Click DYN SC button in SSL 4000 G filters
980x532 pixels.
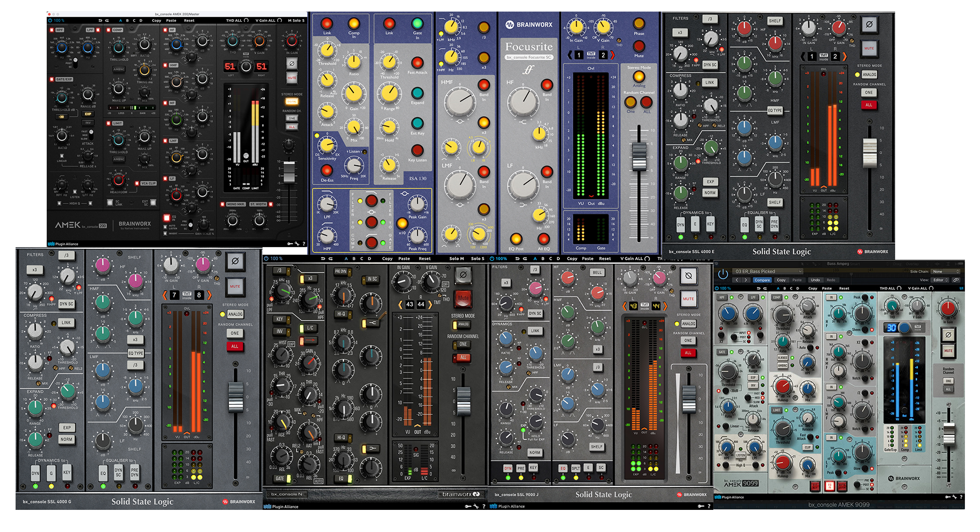66,304
